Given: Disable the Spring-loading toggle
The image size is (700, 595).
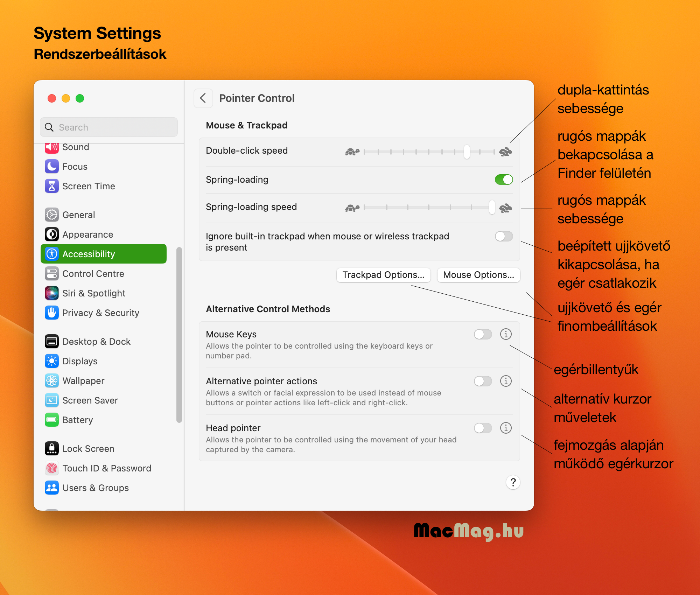Looking at the screenshot, I should 504,180.
